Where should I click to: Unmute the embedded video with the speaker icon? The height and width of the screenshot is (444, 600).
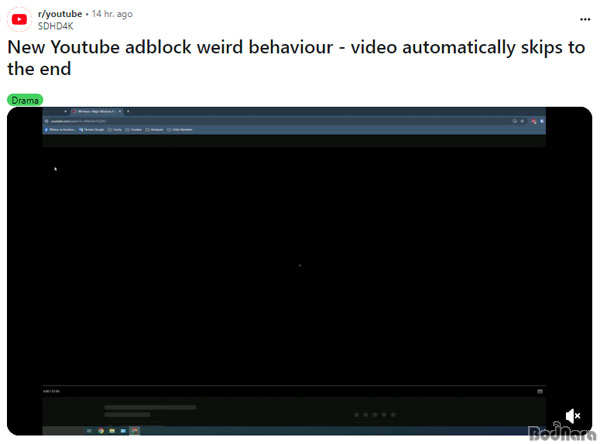coord(573,416)
